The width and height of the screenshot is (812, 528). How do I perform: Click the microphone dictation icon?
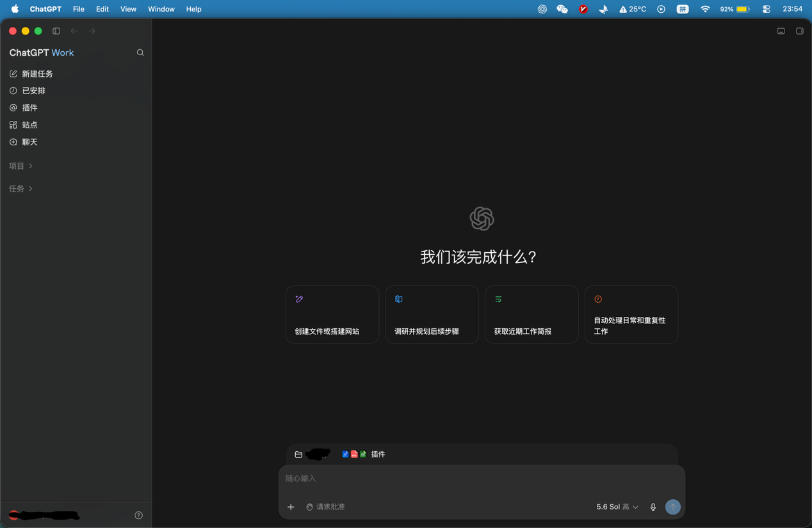point(653,507)
